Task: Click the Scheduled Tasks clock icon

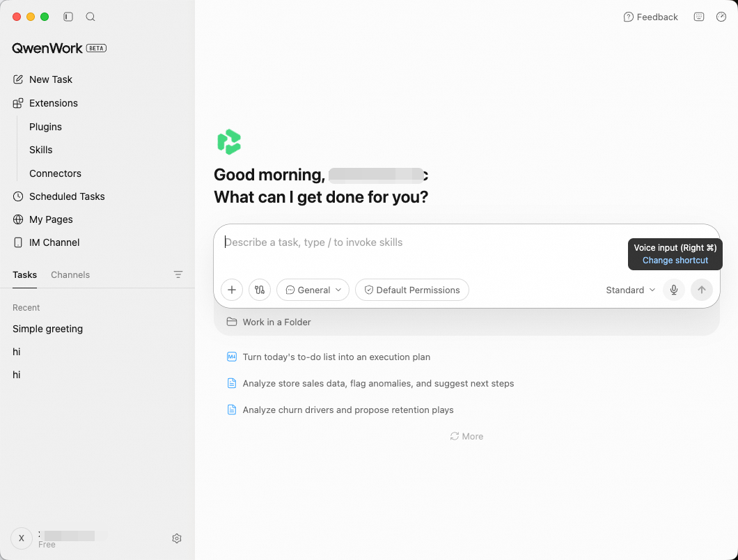Action: tap(18, 196)
